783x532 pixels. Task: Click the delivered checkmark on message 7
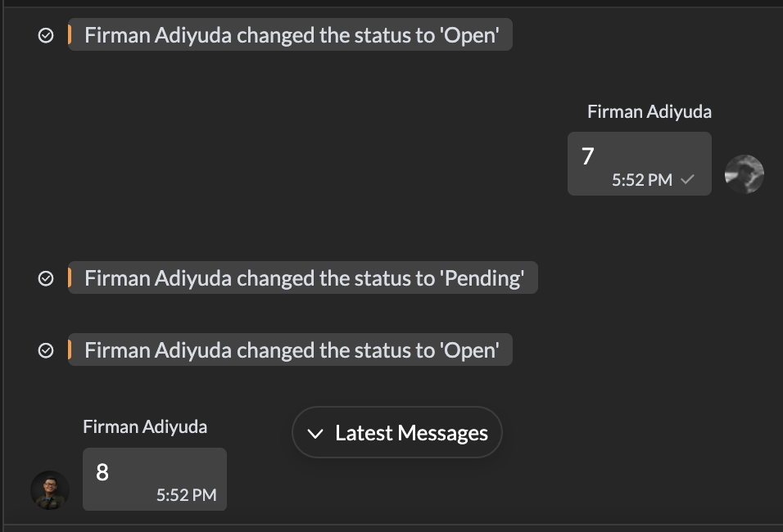point(688,180)
